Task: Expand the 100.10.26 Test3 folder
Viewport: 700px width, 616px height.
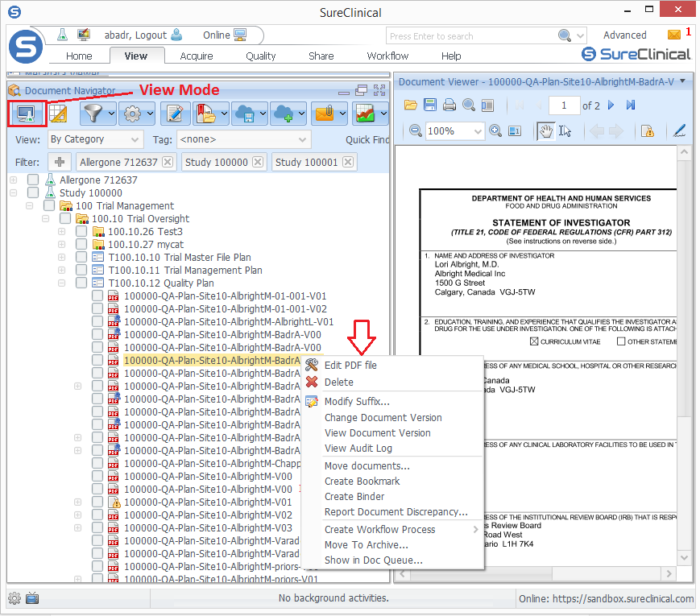Action: click(61, 232)
